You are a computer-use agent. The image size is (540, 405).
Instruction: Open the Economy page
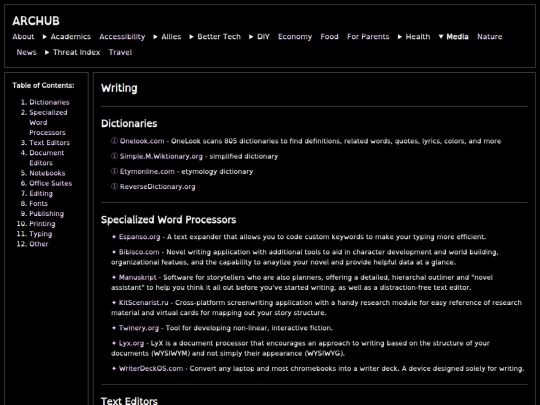coord(295,37)
